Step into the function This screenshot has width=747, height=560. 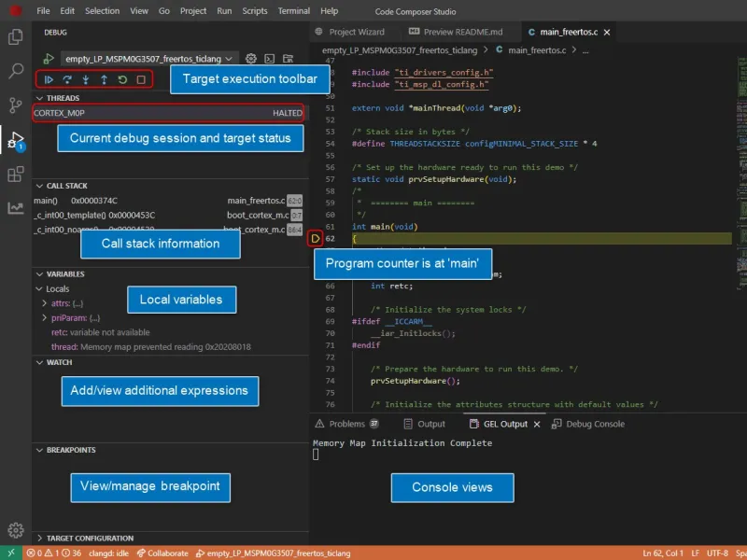click(x=86, y=79)
